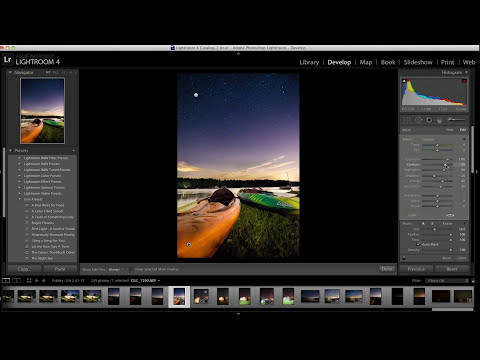The image size is (480, 360).
Task: Select the Adjustment Brush tool
Action: (x=456, y=120)
